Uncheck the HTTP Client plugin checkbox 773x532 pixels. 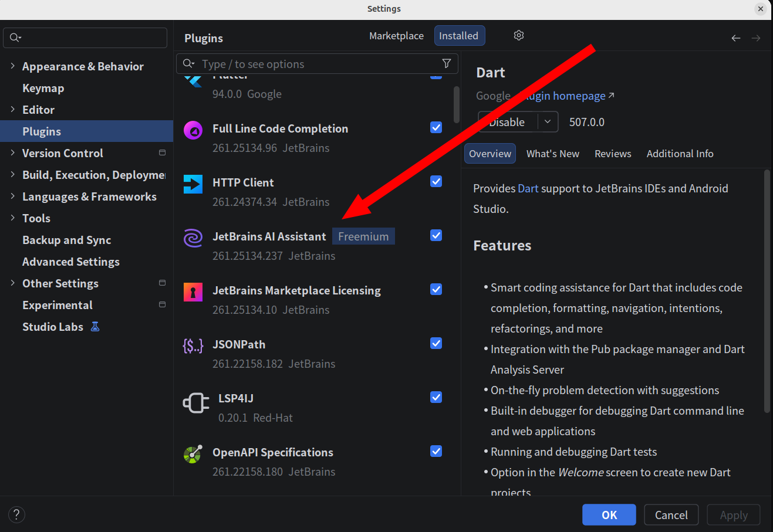point(436,181)
